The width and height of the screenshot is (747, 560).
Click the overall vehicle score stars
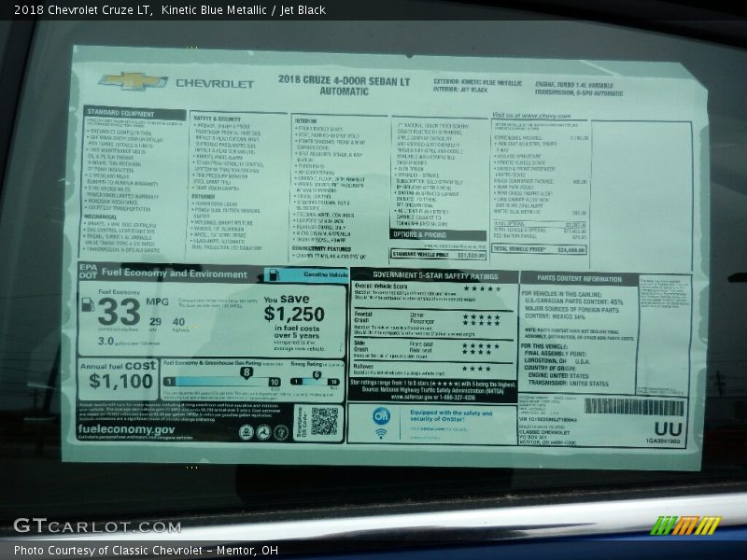(x=482, y=288)
